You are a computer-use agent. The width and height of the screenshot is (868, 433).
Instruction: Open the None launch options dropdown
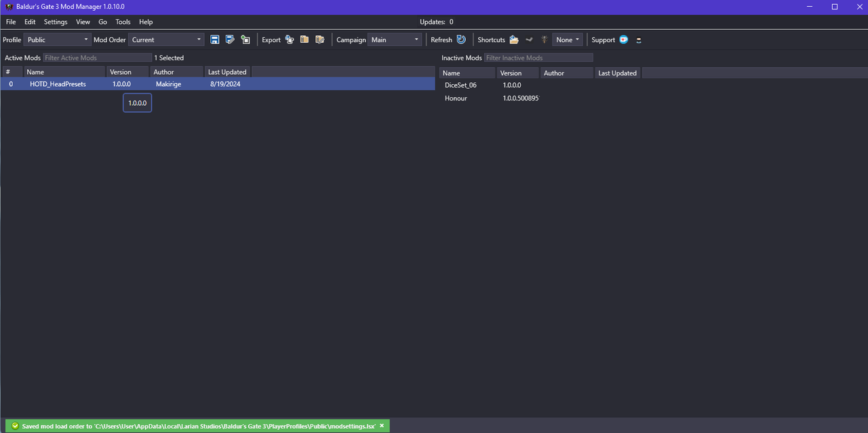click(568, 40)
